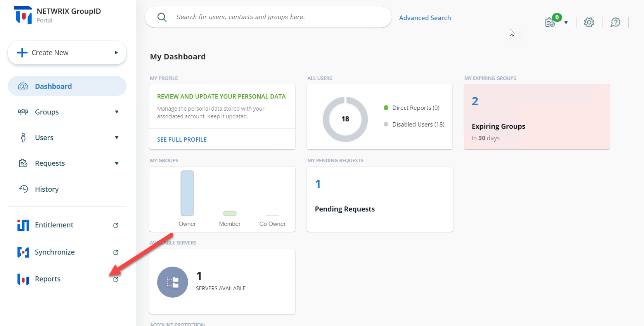Viewport: 644px width, 326px height.
Task: Click the Owner bar in My Groups chart
Action: point(187,193)
